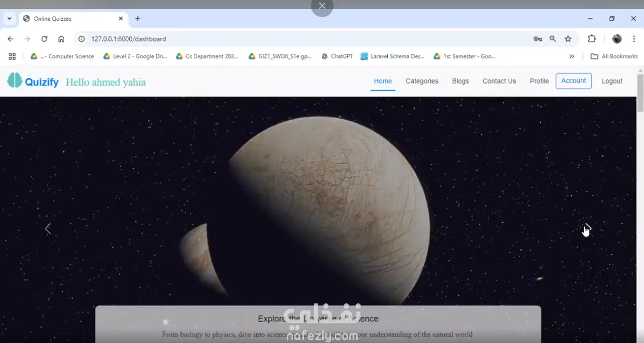The height and width of the screenshot is (343, 644).
Task: Open the ChatGPT bookmark
Action: pyautogui.click(x=337, y=56)
